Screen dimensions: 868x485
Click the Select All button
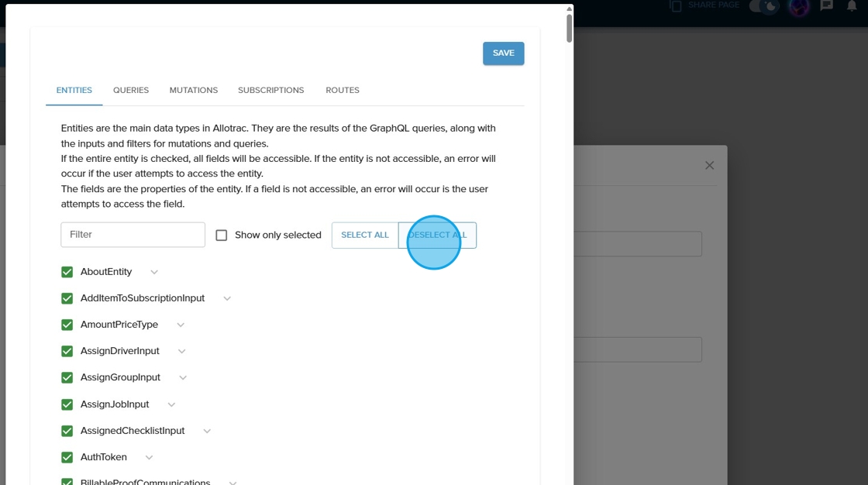click(365, 235)
